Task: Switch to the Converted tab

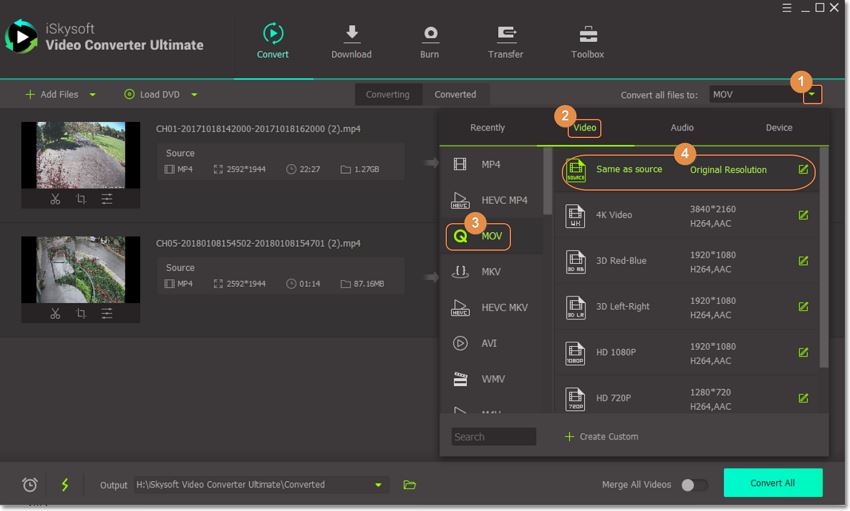Action: pos(455,94)
